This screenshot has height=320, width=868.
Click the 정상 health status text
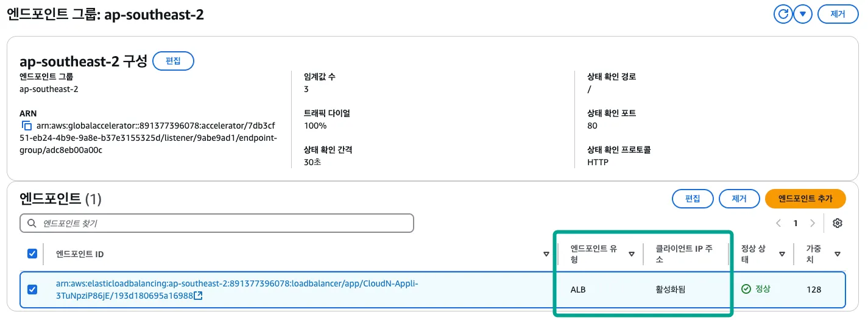pyautogui.click(x=763, y=289)
